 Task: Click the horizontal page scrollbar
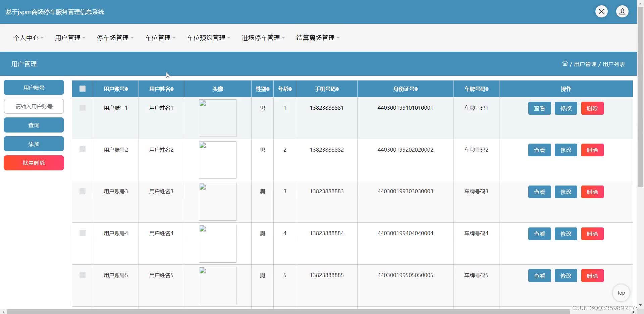pos(288,312)
